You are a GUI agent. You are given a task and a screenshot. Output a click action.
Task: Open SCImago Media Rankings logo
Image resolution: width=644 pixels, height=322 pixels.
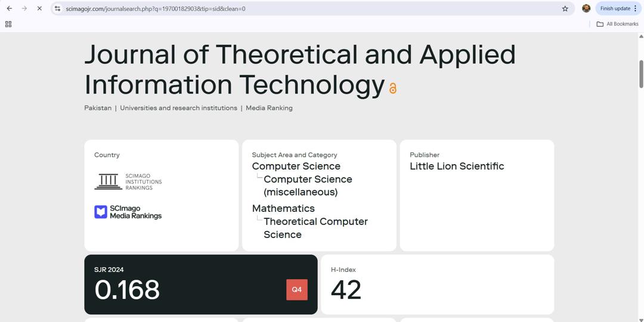point(128,212)
